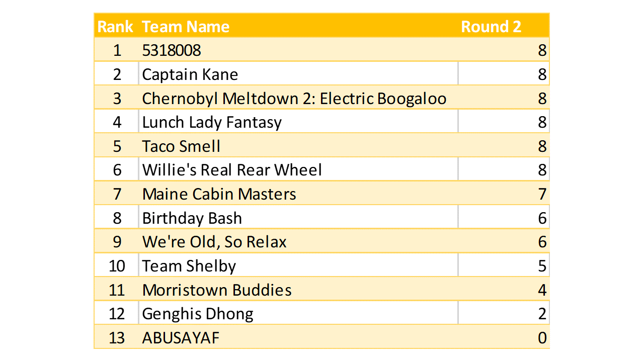Click Genghis Dhong's score of 2
644x362 pixels.
coord(541,314)
